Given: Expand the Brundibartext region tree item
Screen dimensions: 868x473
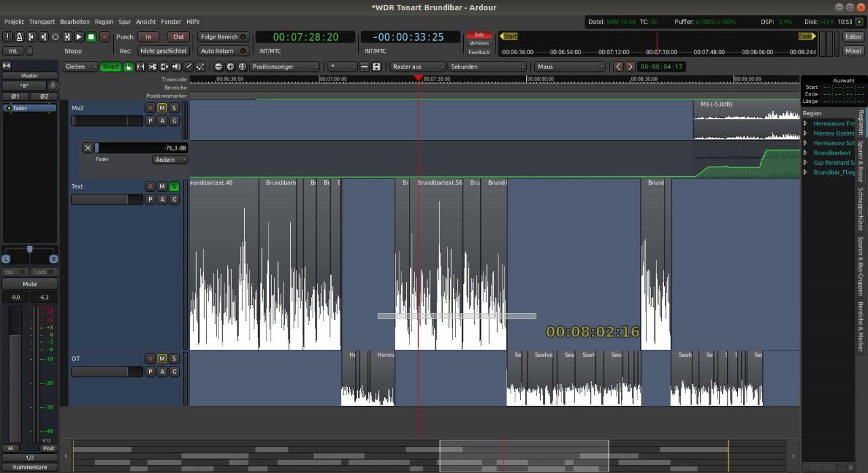Looking at the screenshot, I should (x=806, y=153).
